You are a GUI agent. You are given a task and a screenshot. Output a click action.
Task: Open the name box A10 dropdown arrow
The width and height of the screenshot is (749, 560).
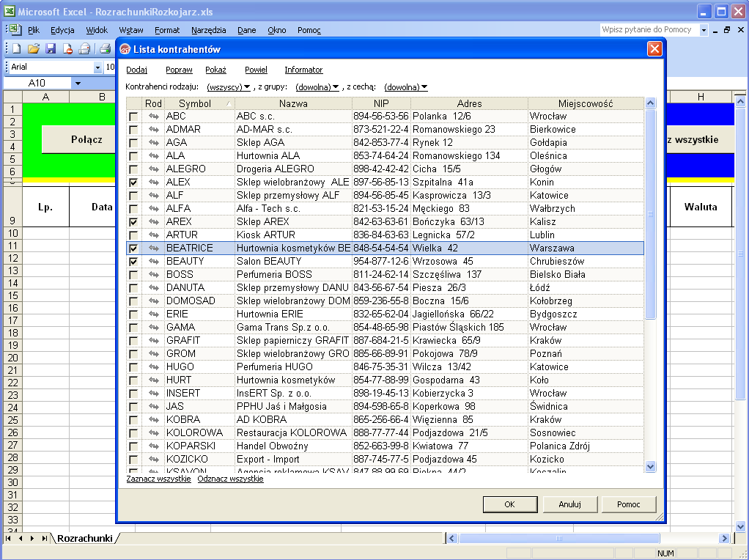77,83
